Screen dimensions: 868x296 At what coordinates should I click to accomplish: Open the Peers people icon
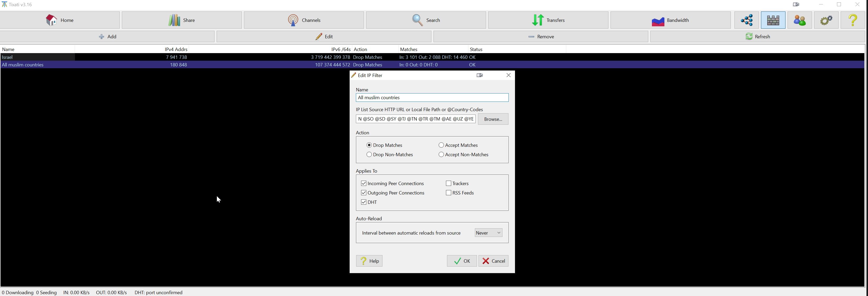pos(800,20)
